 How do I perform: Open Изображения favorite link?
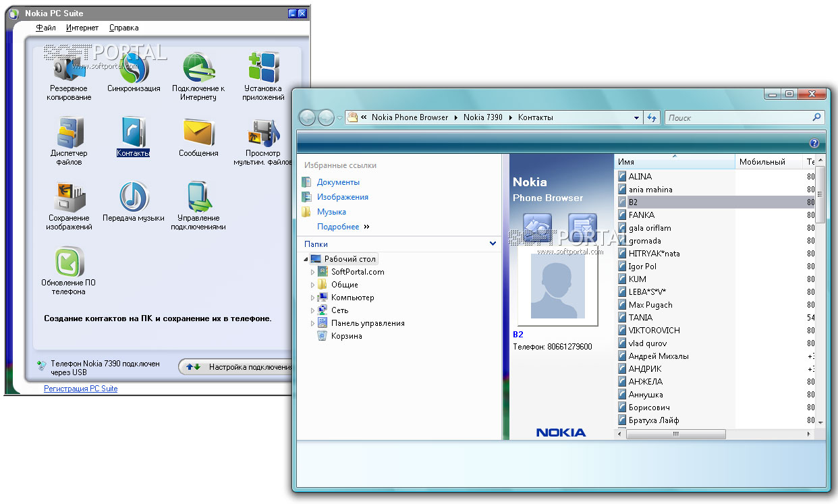coord(343,197)
